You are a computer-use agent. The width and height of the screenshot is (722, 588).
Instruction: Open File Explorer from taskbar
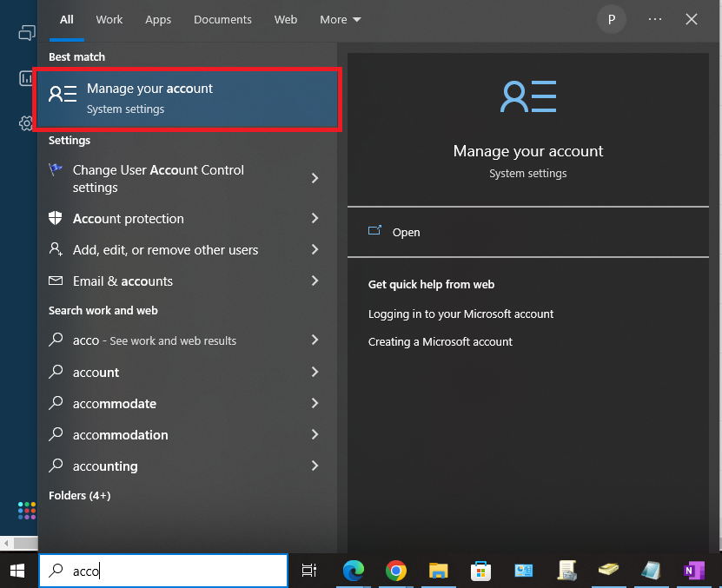click(x=439, y=571)
